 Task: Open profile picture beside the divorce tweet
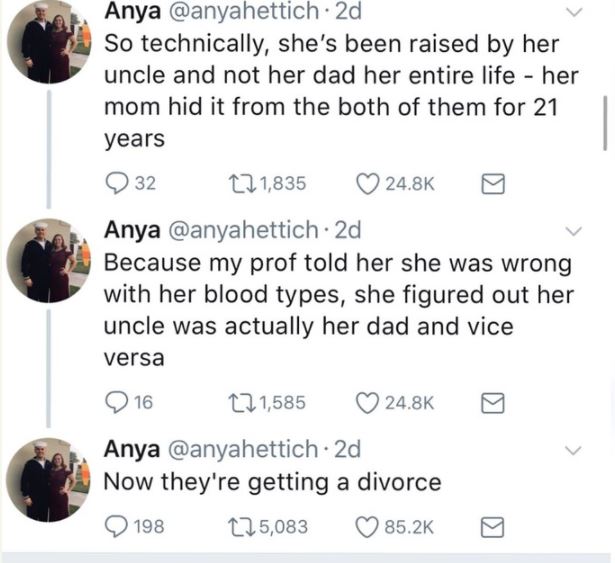pyautogui.click(x=45, y=480)
